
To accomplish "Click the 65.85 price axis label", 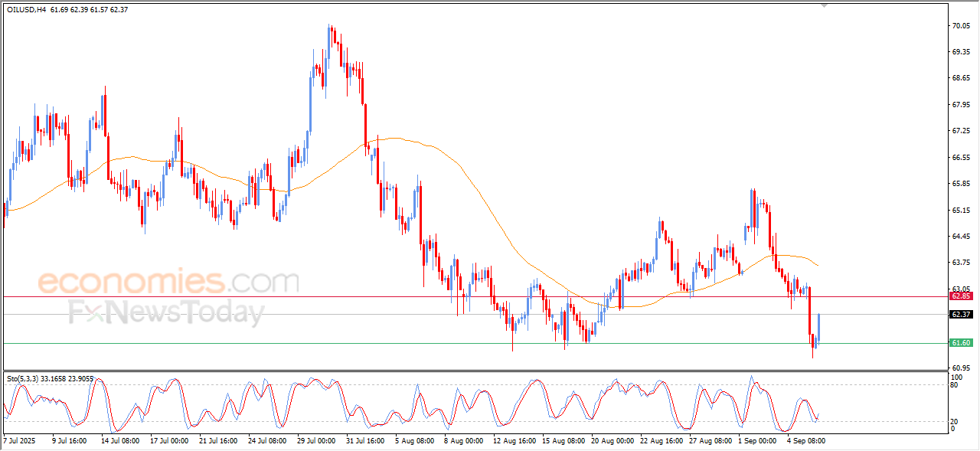I will 962,184.
